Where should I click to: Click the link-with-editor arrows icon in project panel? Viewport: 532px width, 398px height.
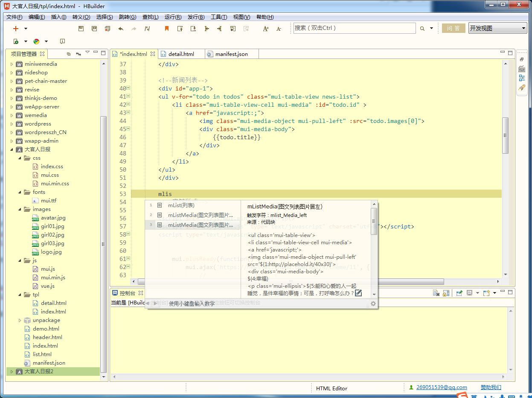tap(78, 54)
